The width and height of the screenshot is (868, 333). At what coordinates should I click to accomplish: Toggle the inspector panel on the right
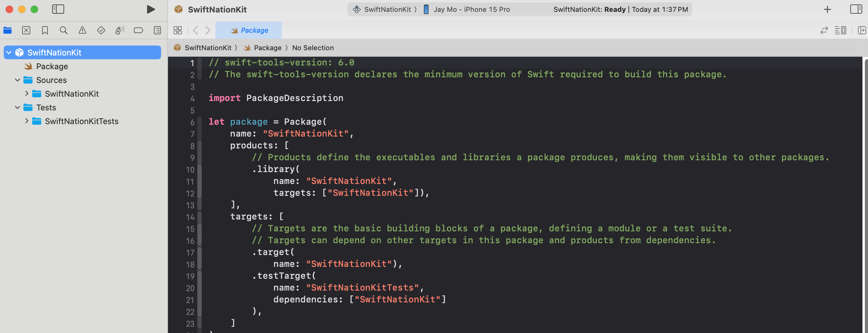[856, 9]
